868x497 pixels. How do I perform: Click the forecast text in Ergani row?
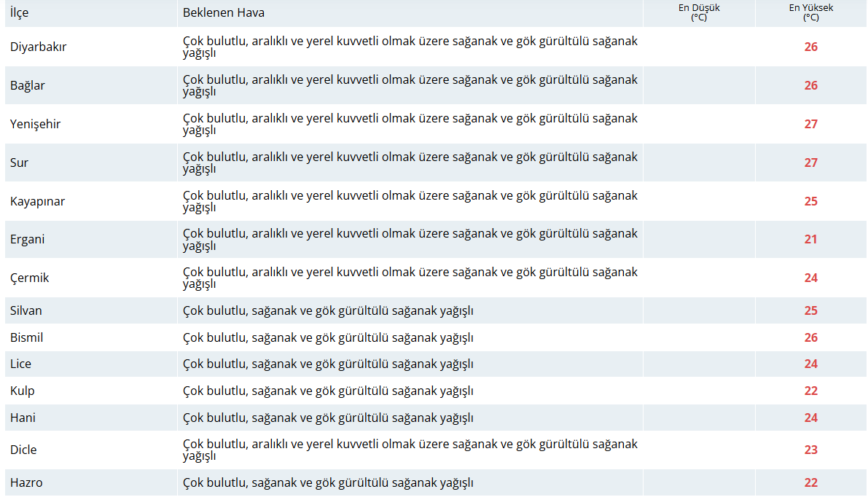click(410, 240)
